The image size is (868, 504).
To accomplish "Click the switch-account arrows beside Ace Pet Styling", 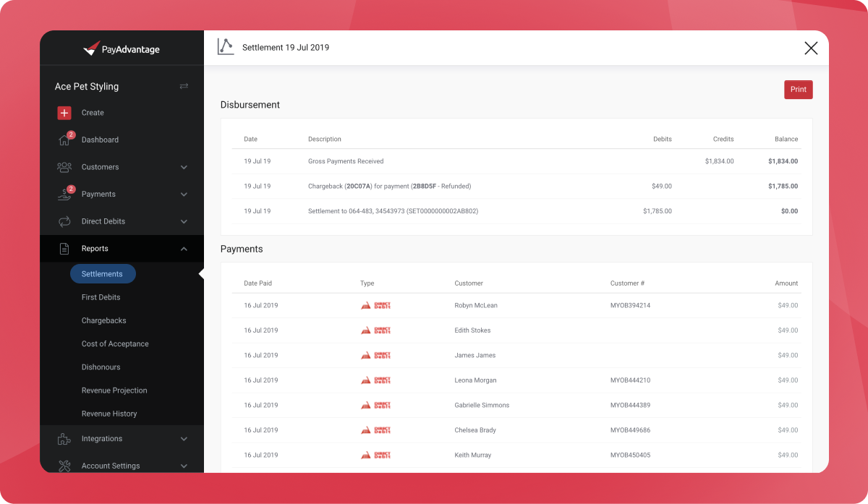I will [184, 86].
